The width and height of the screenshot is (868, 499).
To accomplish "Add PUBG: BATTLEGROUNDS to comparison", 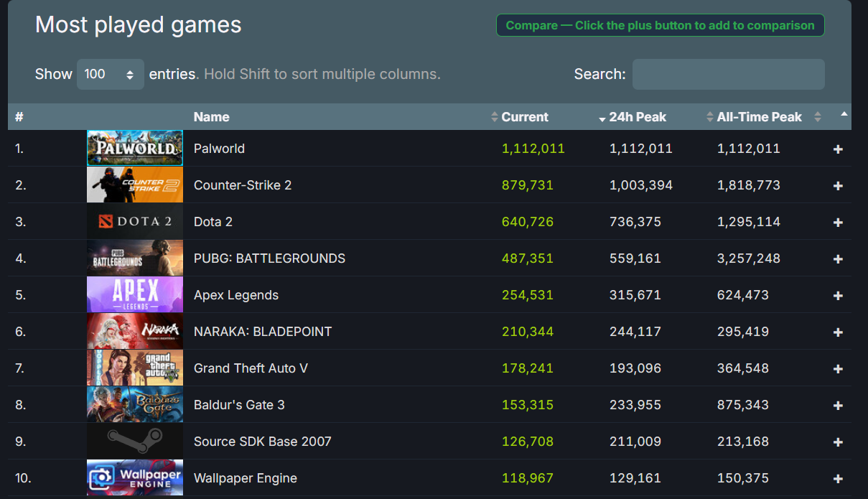I will 838,259.
